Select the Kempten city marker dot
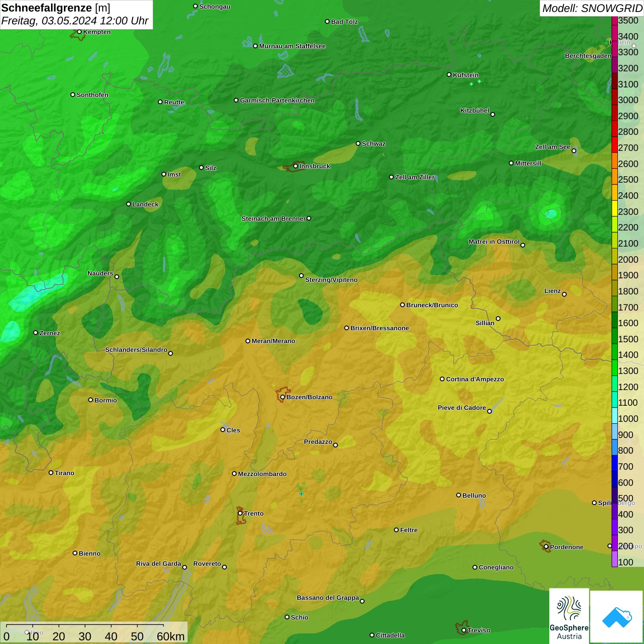 pyautogui.click(x=79, y=32)
